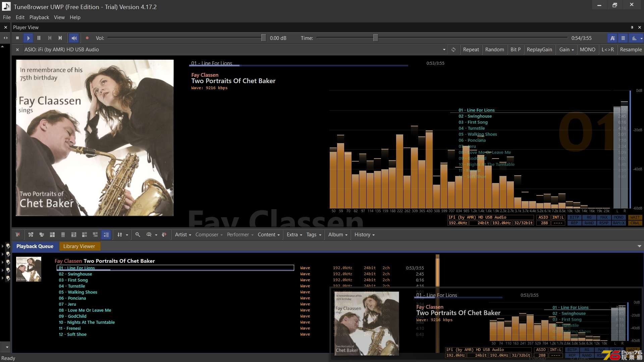Select the thumbnail with list view icon
This screenshot has width=644, height=362.
(x=95, y=235)
